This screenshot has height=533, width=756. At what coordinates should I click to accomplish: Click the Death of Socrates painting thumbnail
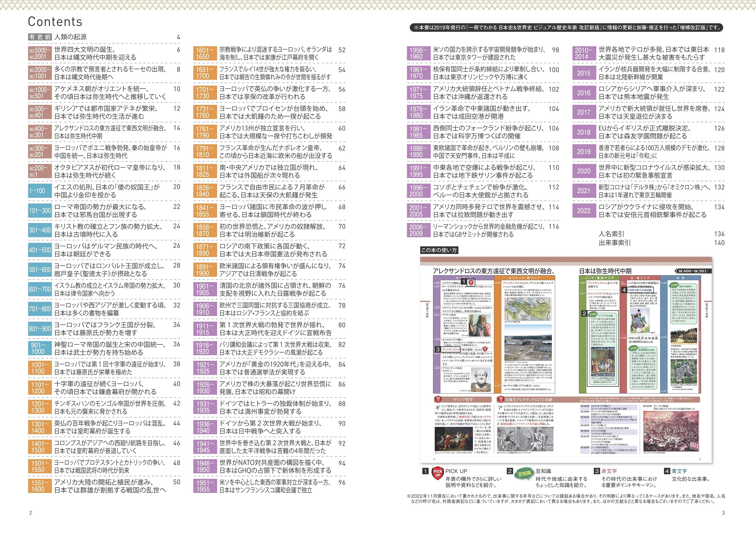click(454, 439)
